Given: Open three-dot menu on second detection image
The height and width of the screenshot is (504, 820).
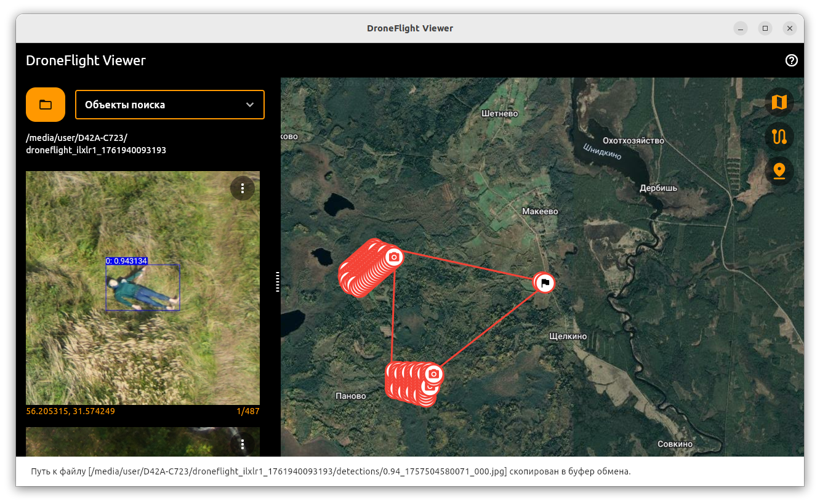Looking at the screenshot, I should point(243,444).
